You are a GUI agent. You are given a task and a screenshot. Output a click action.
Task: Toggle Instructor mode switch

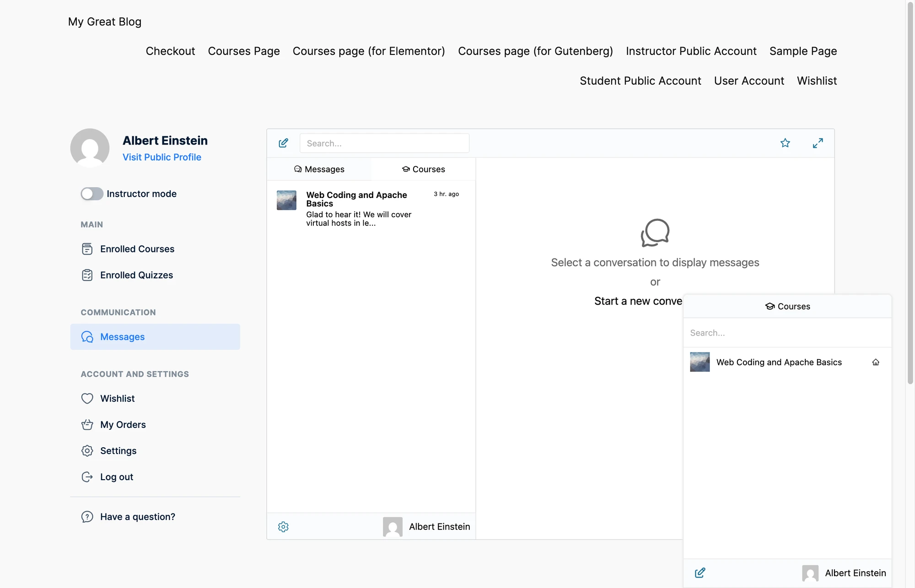[92, 194]
